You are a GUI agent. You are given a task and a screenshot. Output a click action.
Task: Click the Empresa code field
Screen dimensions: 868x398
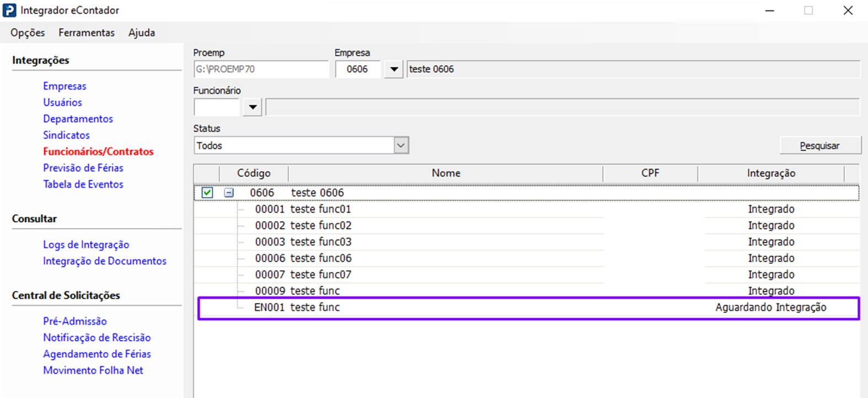coord(358,69)
